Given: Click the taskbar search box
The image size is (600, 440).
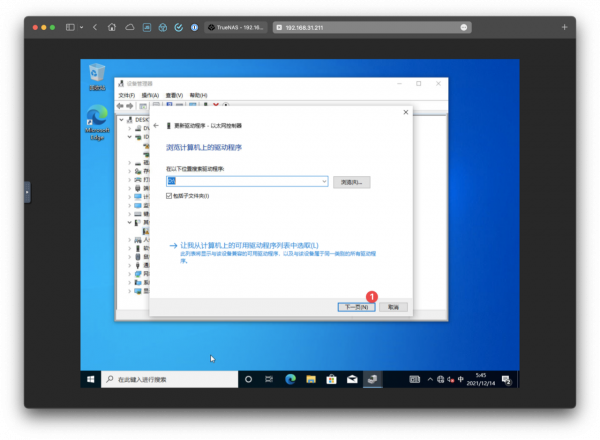Looking at the screenshot, I should (x=170, y=379).
